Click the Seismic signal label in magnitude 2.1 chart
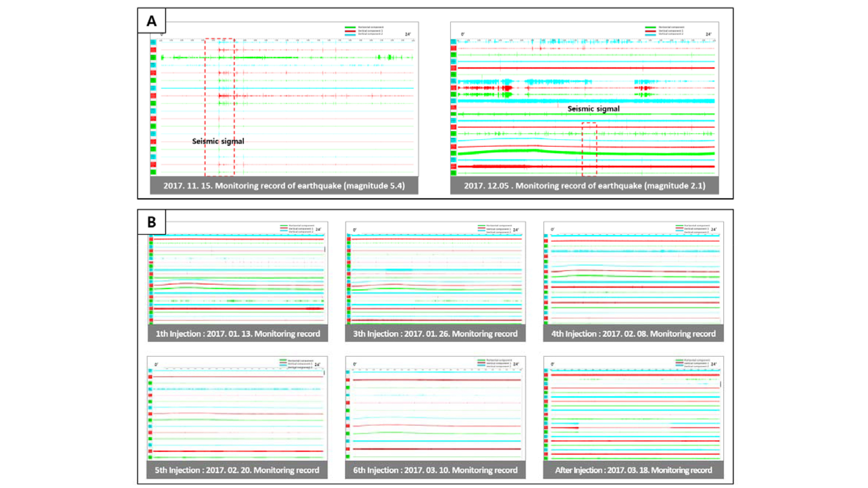 [593, 109]
